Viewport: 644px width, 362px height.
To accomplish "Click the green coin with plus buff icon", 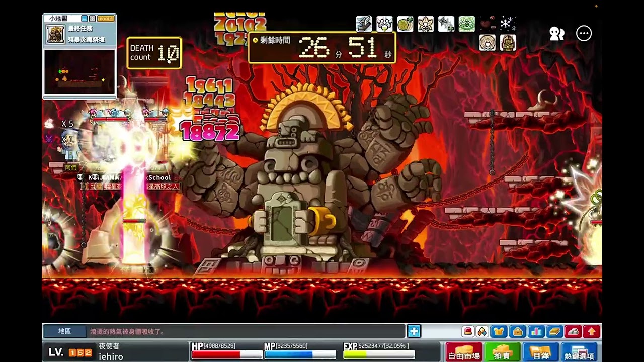I will (x=405, y=24).
